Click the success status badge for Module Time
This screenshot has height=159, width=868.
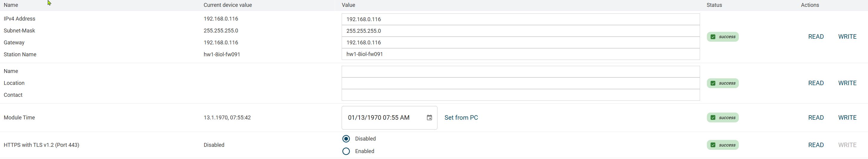click(x=722, y=118)
